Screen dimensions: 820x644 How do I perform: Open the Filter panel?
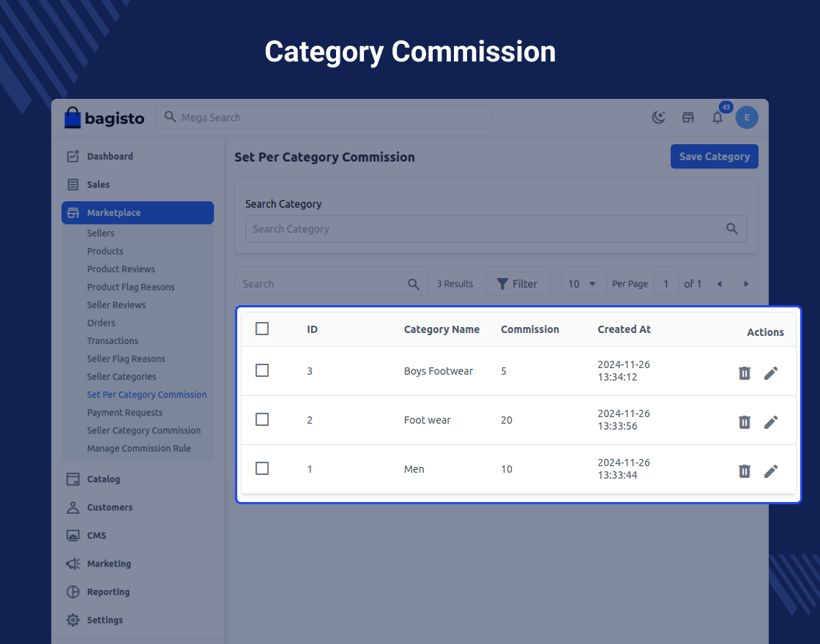518,284
